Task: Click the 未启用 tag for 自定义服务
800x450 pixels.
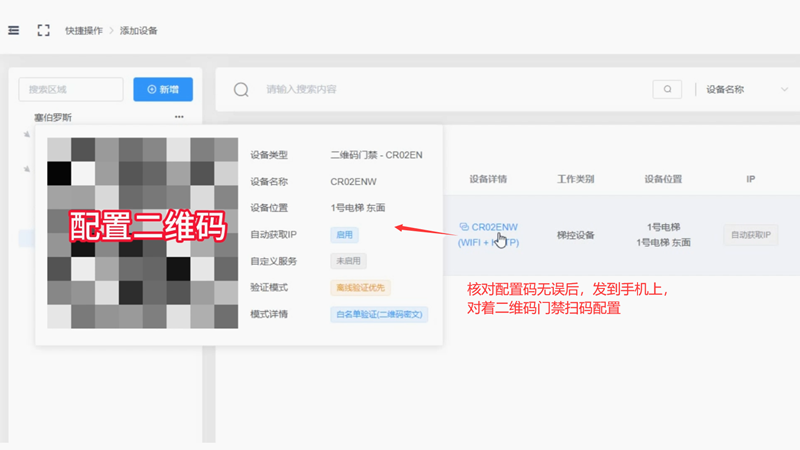Action: (x=348, y=261)
